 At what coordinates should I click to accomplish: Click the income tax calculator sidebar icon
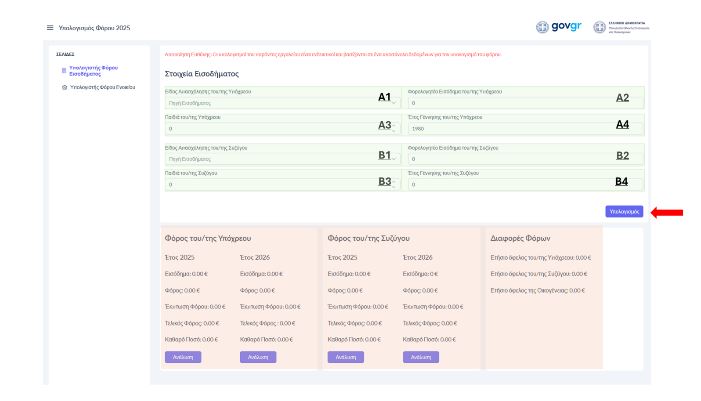(64, 71)
